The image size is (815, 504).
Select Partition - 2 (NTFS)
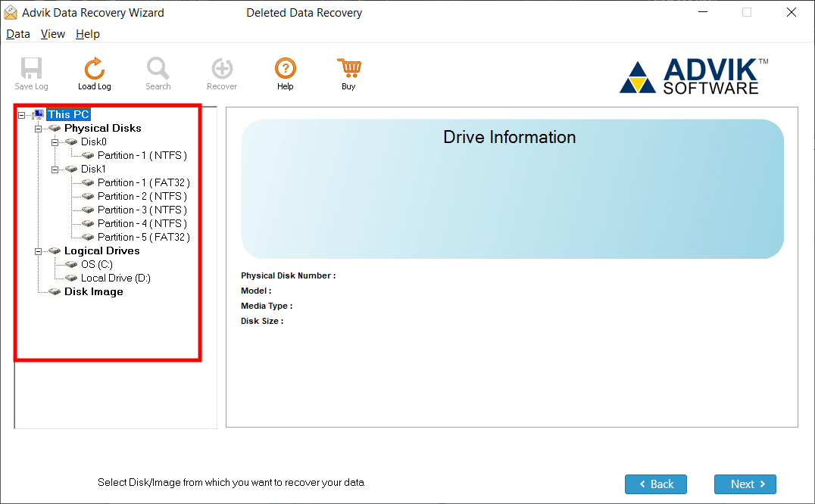(142, 196)
